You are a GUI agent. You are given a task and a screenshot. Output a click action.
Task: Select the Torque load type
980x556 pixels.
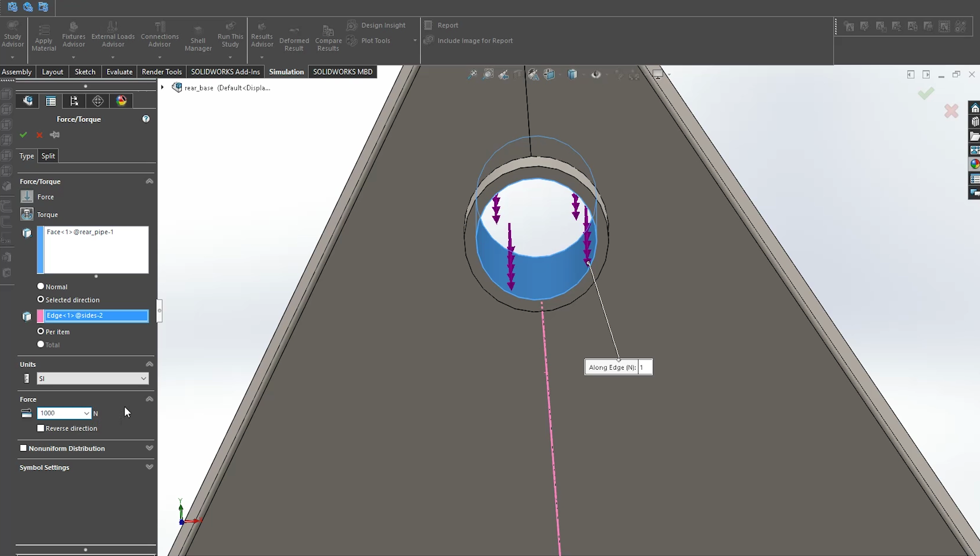pos(27,214)
